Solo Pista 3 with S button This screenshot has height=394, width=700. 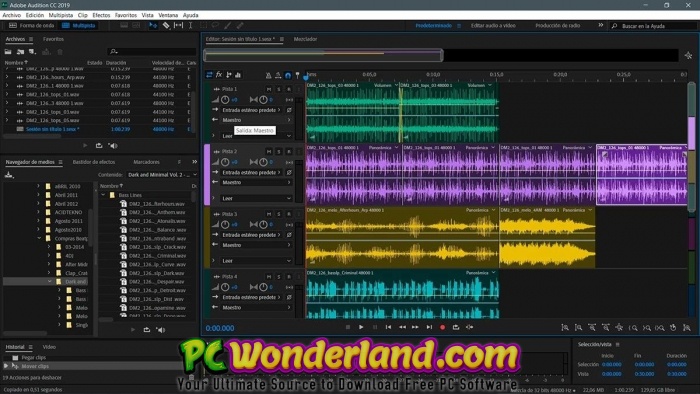(279, 214)
